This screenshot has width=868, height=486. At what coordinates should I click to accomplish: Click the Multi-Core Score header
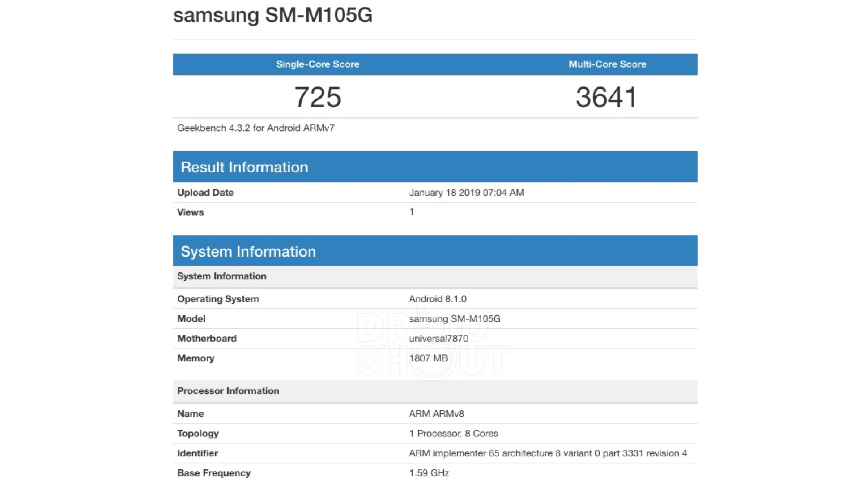[607, 64]
